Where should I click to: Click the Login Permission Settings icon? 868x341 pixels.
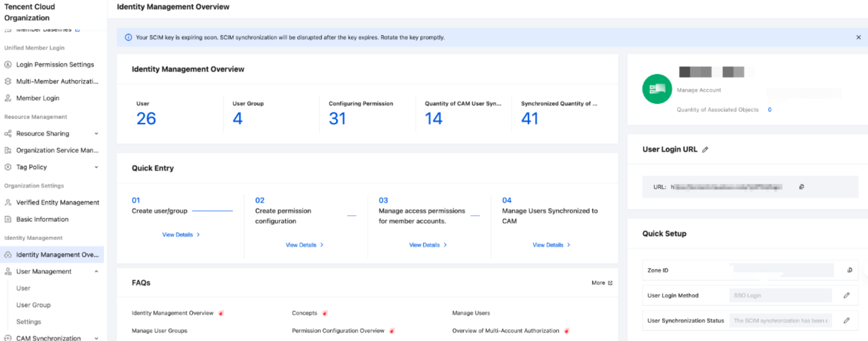coord(8,64)
